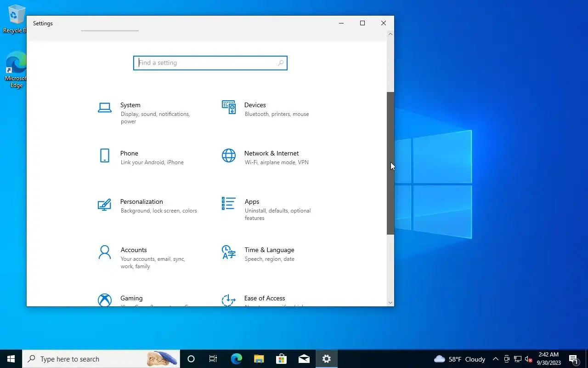
Task: Click the Gaming label
Action: click(131, 298)
